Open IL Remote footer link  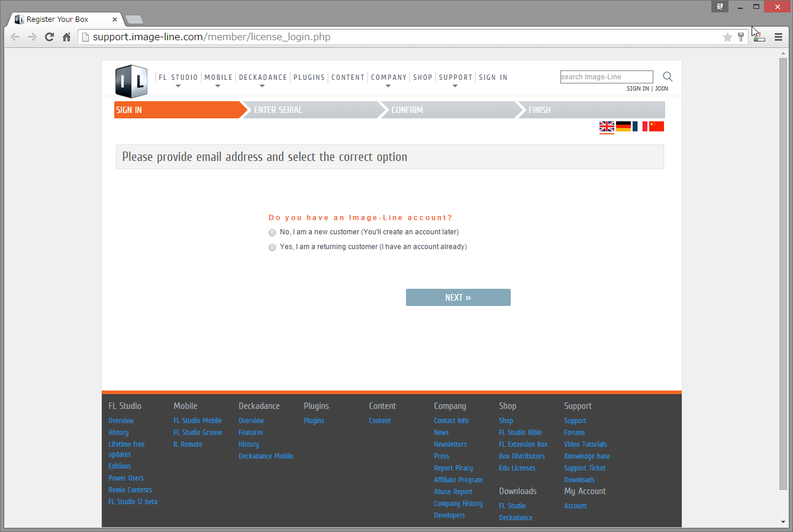tap(188, 444)
